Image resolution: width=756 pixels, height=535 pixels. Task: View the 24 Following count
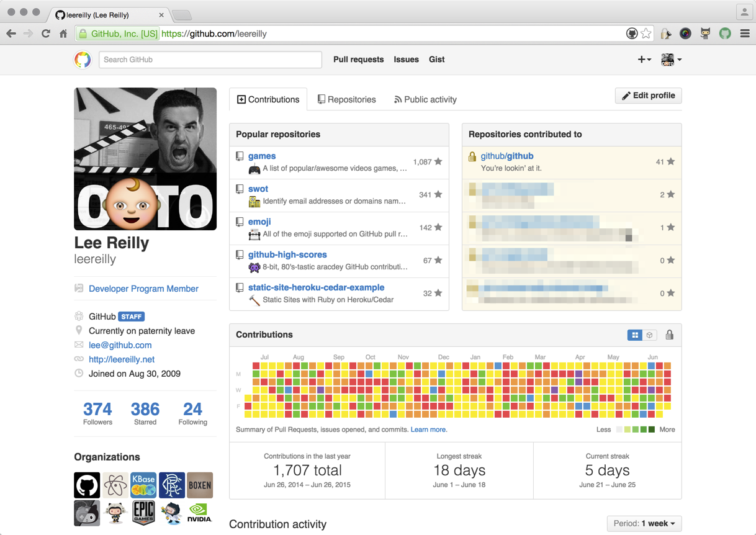point(192,414)
